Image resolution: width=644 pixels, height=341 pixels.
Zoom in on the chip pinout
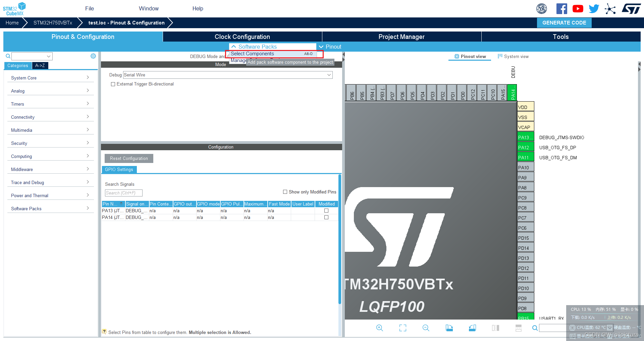(x=379, y=328)
